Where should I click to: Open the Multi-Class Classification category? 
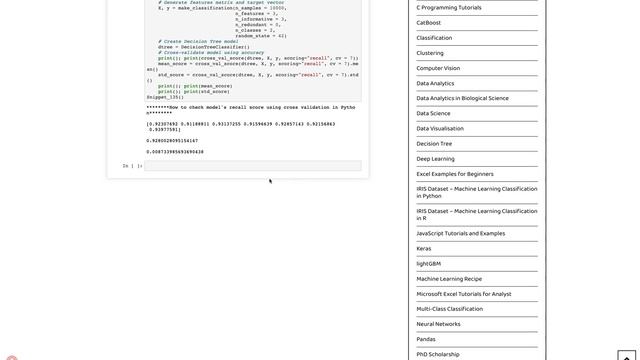coord(449,309)
